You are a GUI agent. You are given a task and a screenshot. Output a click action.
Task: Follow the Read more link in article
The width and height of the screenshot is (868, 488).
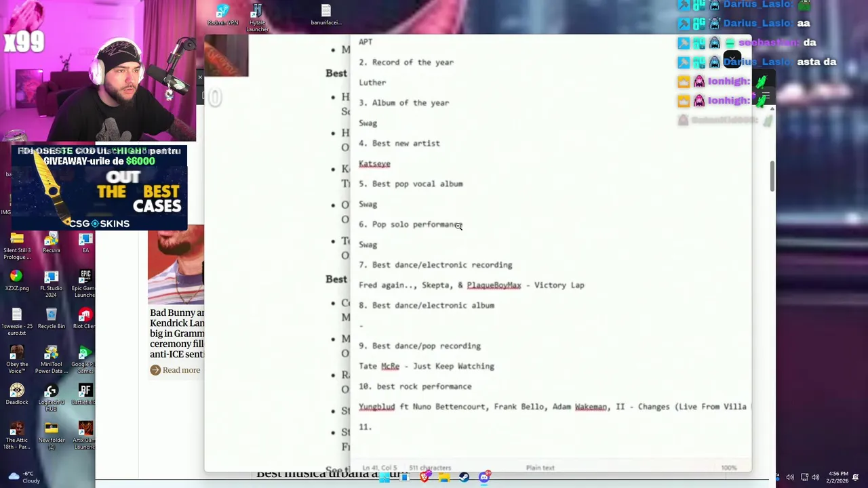[175, 370]
